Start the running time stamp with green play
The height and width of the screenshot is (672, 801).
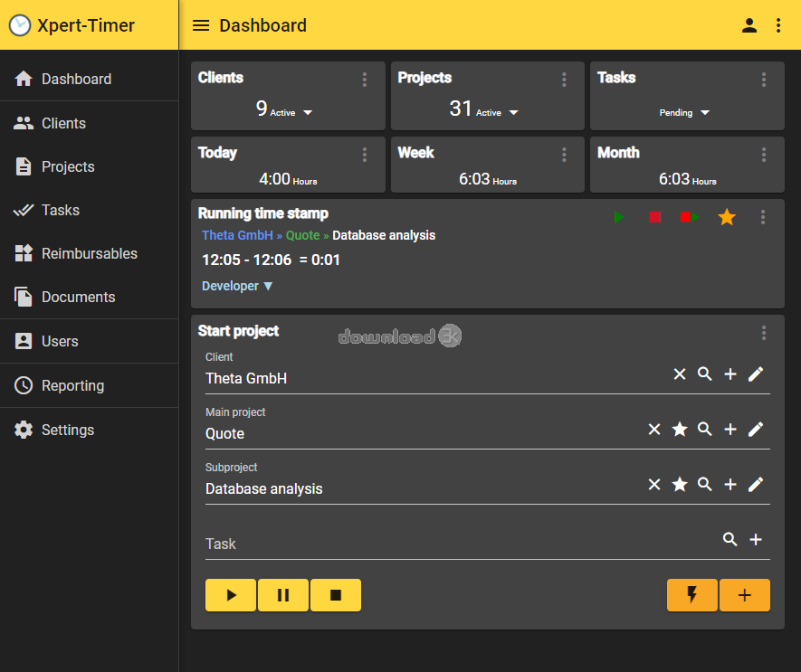point(619,218)
